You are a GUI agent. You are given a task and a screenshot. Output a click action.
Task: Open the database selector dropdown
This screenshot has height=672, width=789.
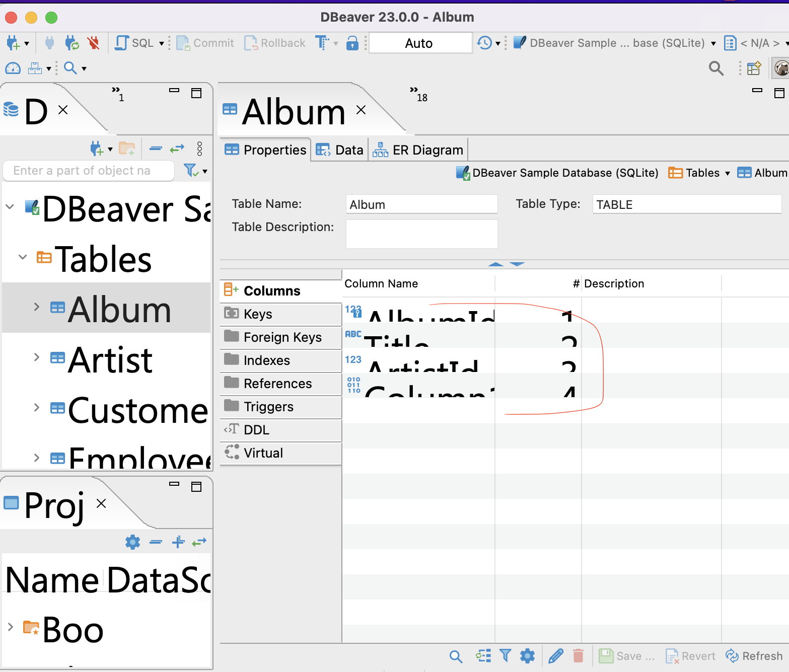714,43
